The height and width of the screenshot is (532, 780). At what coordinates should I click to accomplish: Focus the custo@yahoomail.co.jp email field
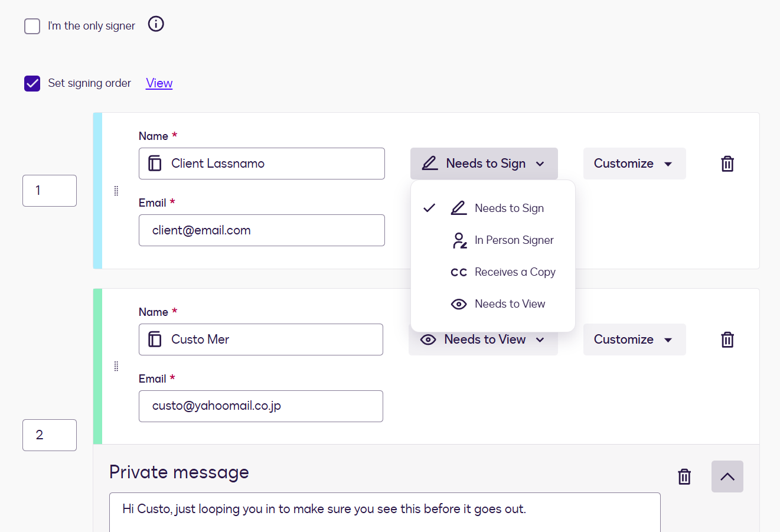261,406
